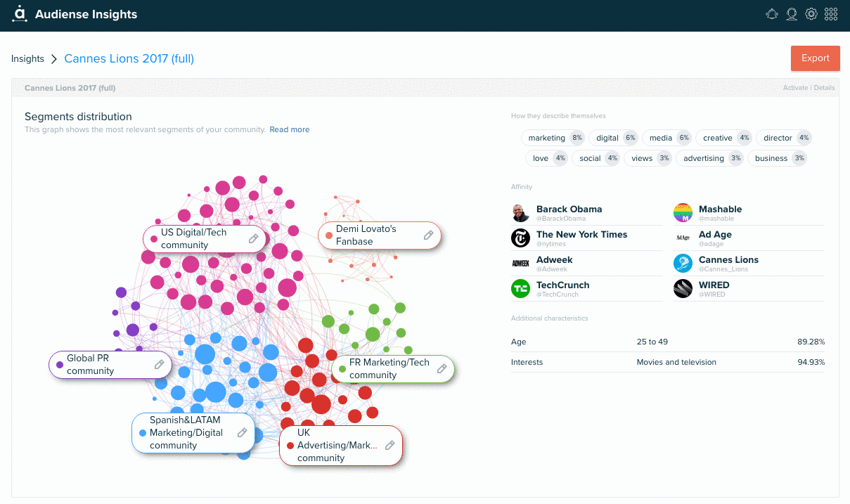
Task: Click the Ad Age logo avatar
Action: coord(683,238)
